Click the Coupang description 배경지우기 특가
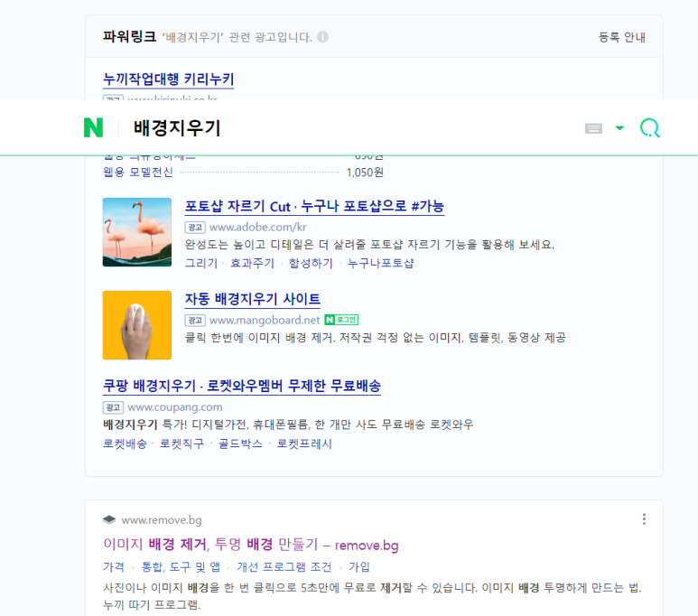Image resolution: width=698 pixels, height=616 pixels. 288,425
